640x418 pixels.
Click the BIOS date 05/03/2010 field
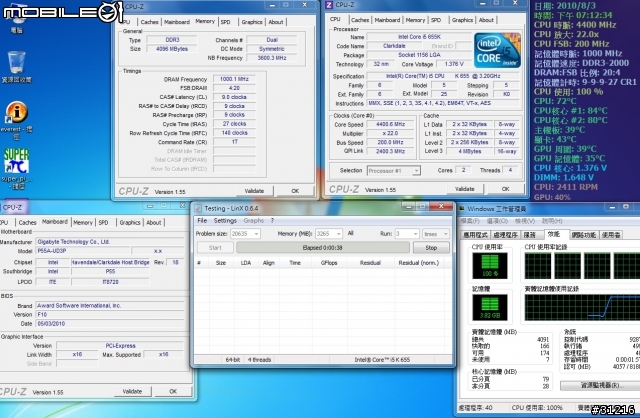(109, 324)
